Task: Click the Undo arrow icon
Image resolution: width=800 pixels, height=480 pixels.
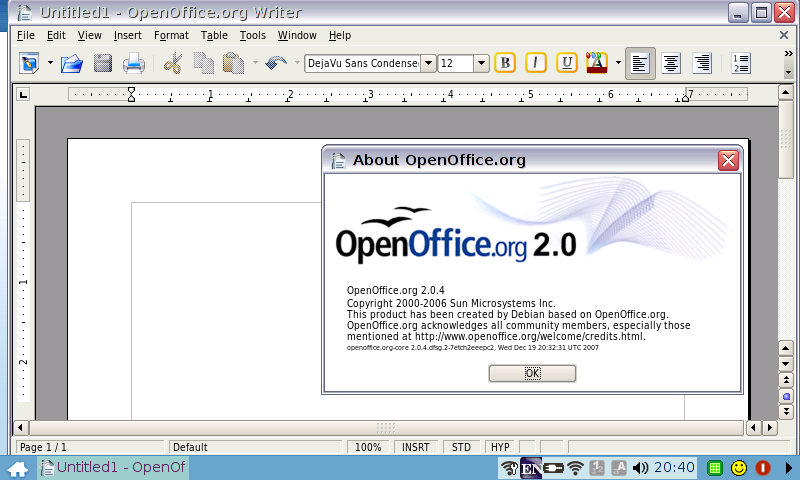Action: click(x=276, y=63)
